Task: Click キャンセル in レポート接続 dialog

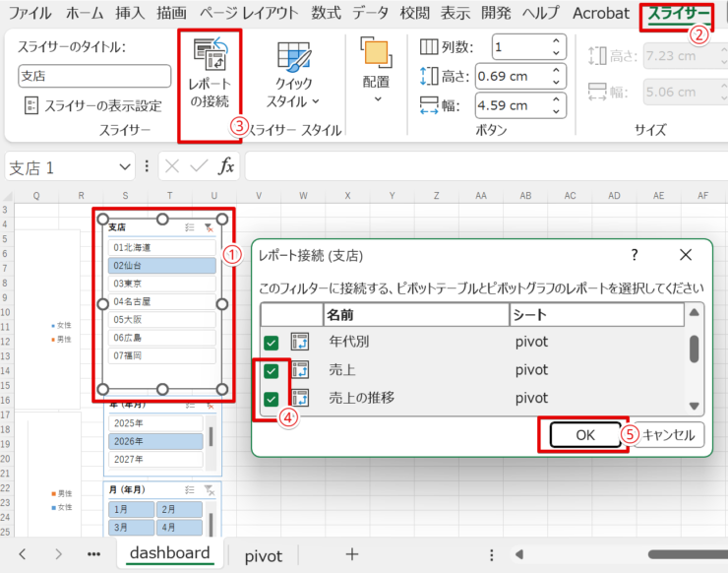Action: (669, 435)
